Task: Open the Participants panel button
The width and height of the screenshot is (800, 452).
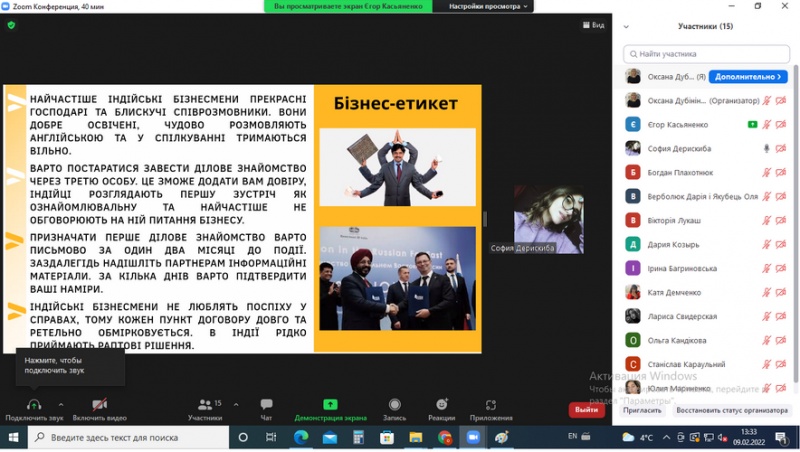Action: pos(205,410)
